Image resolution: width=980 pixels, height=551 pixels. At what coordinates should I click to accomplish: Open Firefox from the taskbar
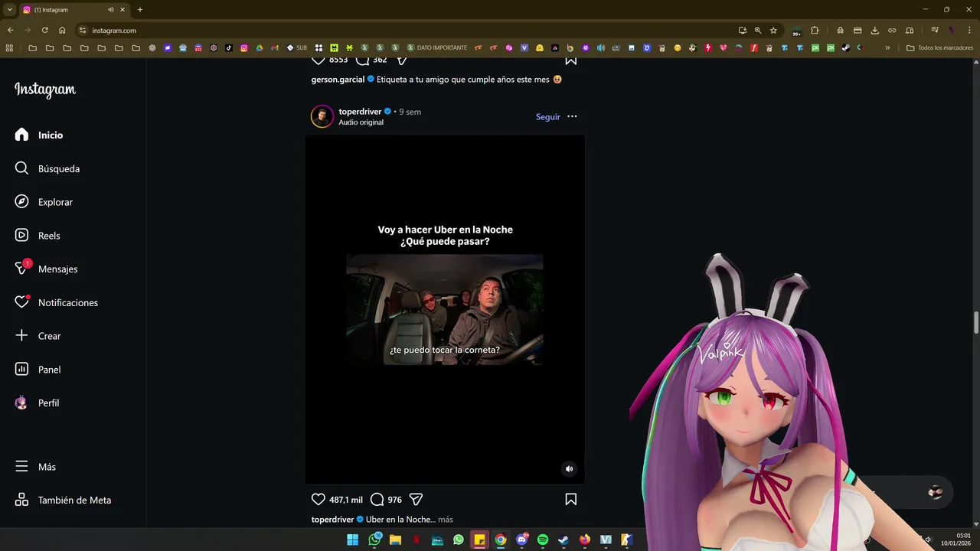click(x=585, y=540)
